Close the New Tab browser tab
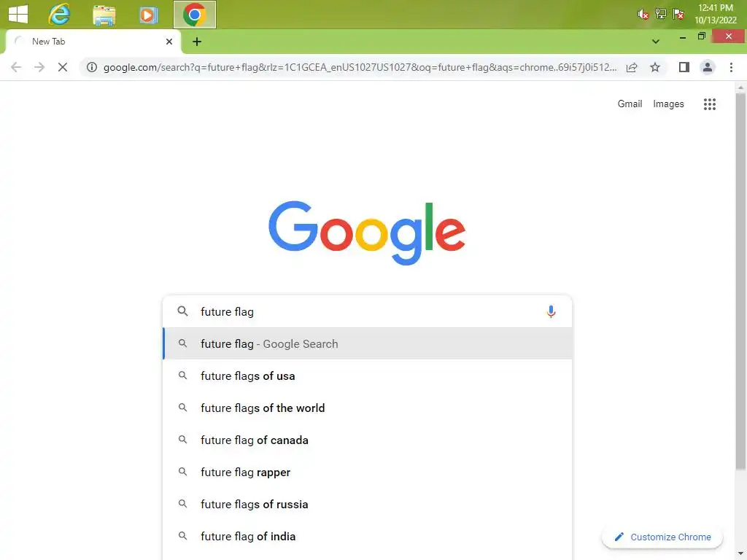This screenshot has height=560, width=747. [x=169, y=42]
